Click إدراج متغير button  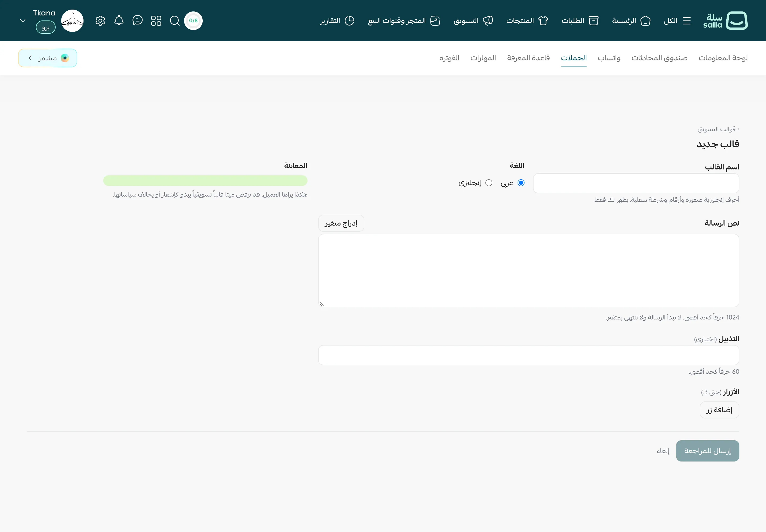341,223
